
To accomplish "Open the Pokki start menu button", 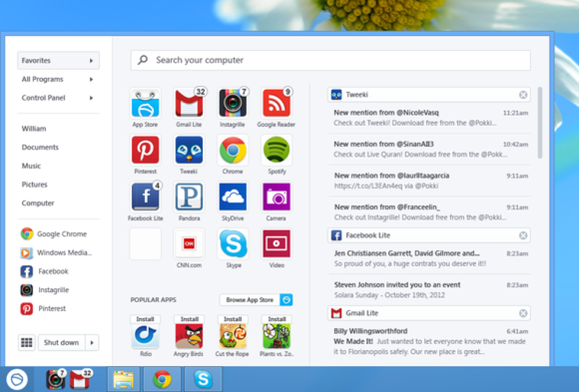I will [x=18, y=379].
